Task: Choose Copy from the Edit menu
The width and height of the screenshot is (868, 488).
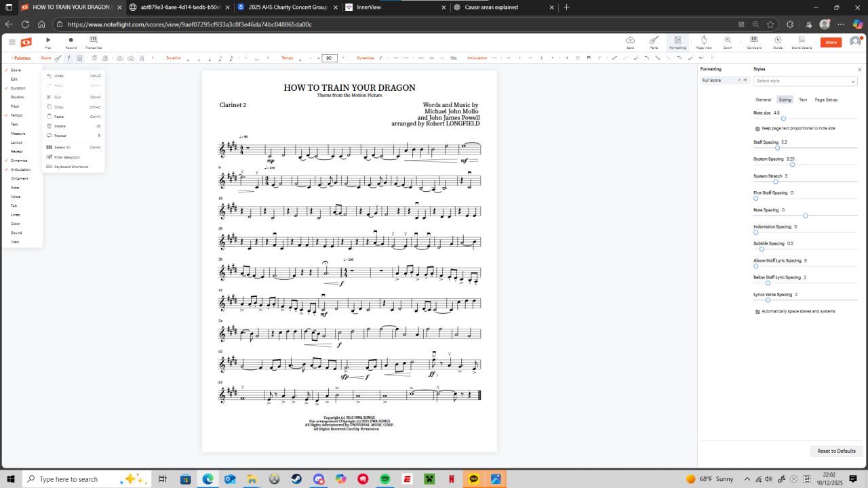Action: 74,107
